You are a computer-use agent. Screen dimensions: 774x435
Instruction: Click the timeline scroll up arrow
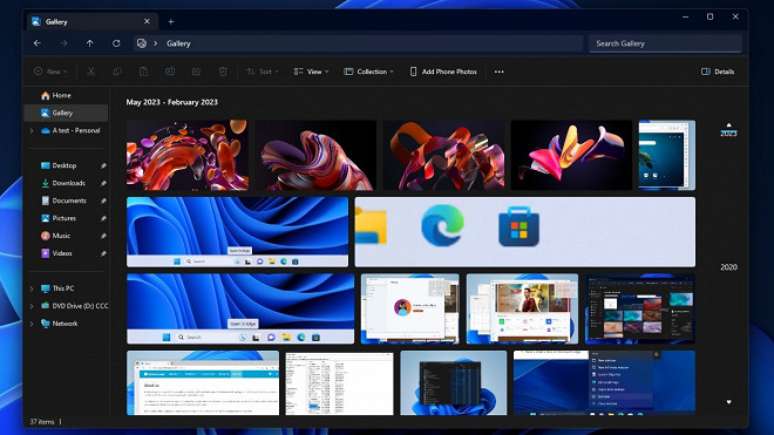729,125
